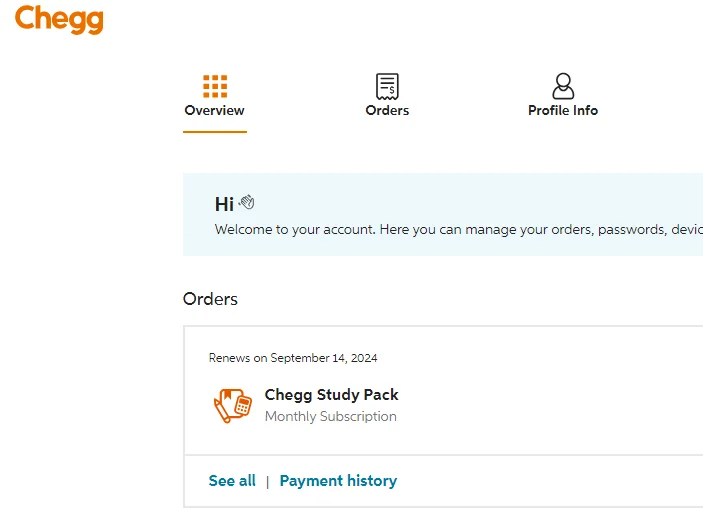Click the Monthly Subscription text
Viewport: 703px width, 527px height.
(x=331, y=416)
